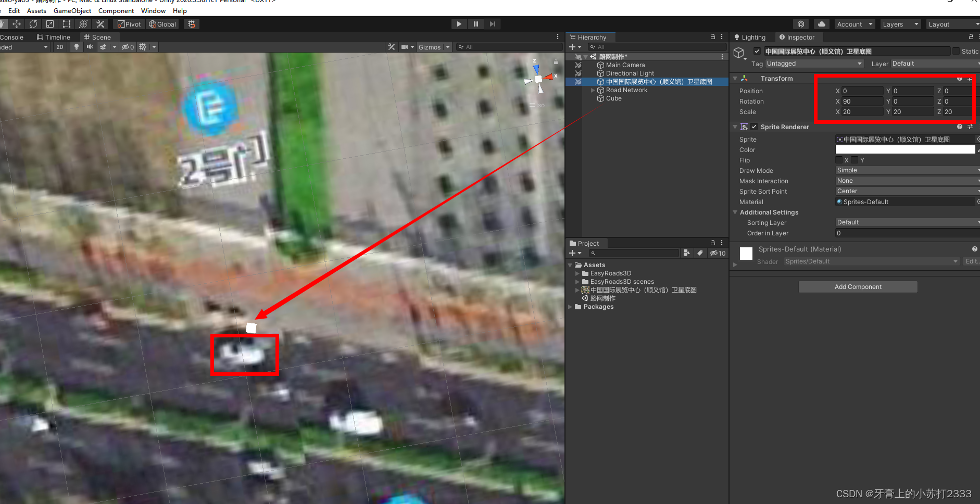Toggle scene lighting bulb
The width and height of the screenshot is (980, 504).
[77, 47]
